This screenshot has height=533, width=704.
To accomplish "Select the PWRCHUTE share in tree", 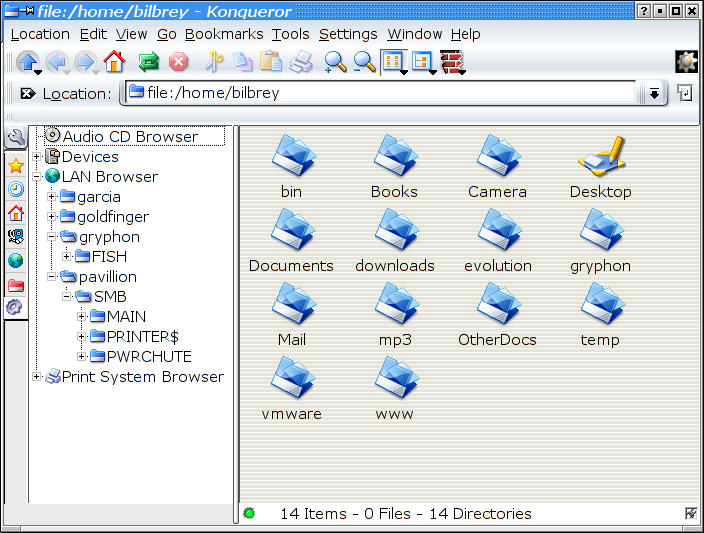I will click(149, 357).
